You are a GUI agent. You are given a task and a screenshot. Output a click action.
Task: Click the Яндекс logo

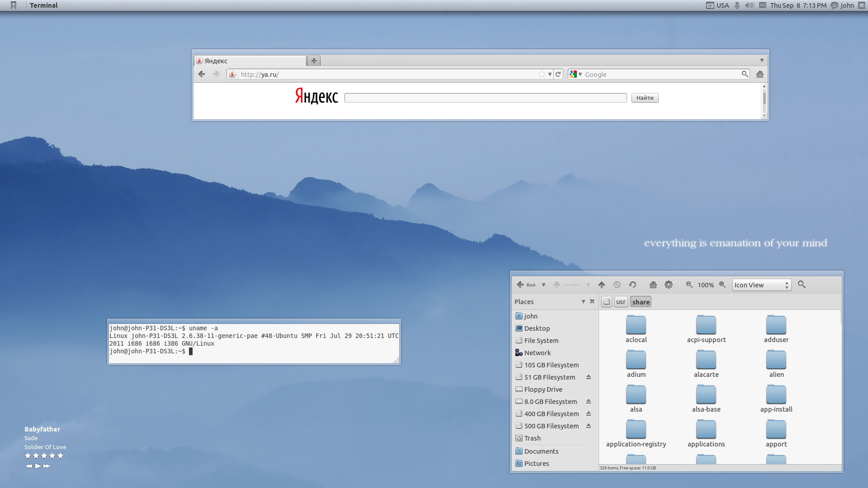(x=316, y=96)
